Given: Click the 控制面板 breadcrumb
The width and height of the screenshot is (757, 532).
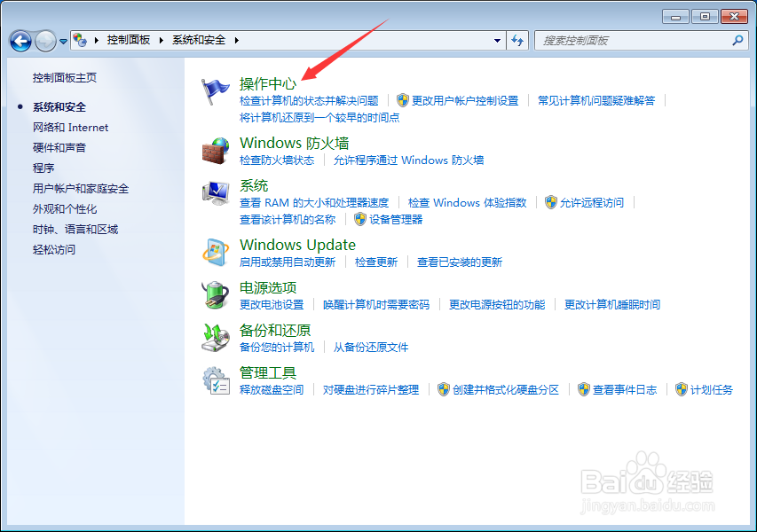Looking at the screenshot, I should pos(129,40).
